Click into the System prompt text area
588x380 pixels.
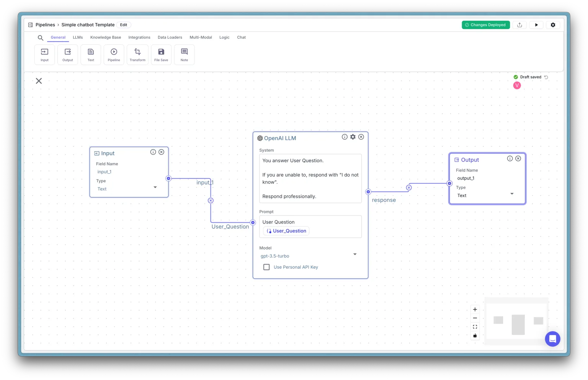coord(310,178)
